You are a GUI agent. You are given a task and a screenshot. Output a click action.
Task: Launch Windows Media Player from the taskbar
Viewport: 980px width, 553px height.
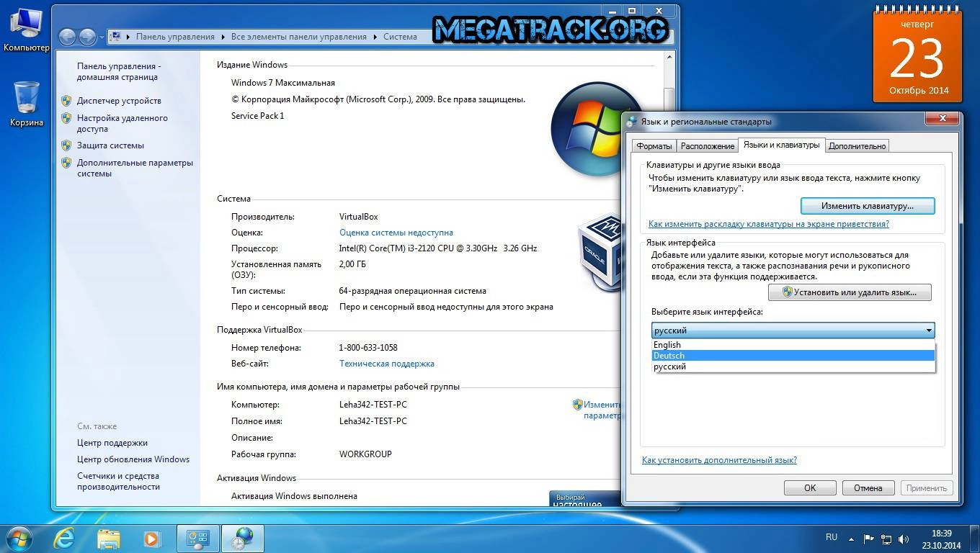coord(151,538)
